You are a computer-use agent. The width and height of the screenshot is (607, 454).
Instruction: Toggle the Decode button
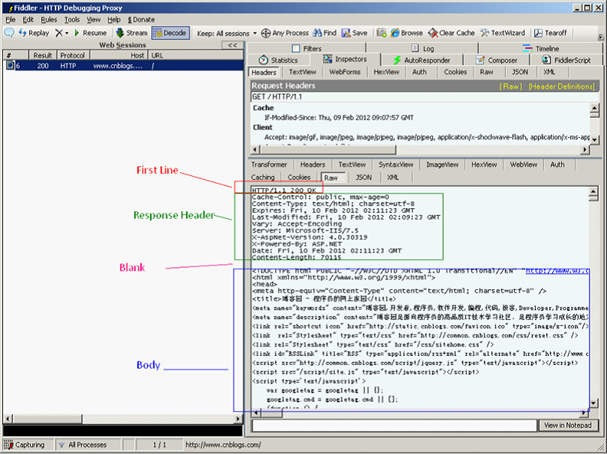171,33
